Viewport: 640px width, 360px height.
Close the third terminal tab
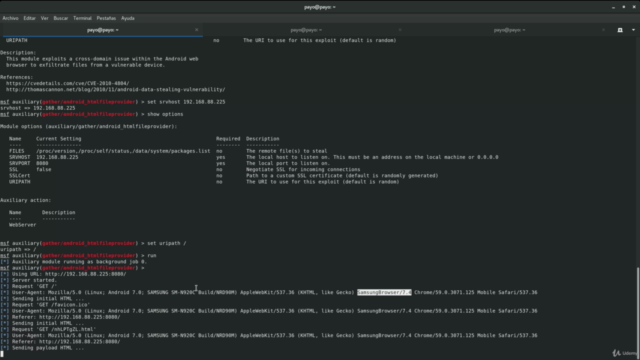tap(603, 30)
